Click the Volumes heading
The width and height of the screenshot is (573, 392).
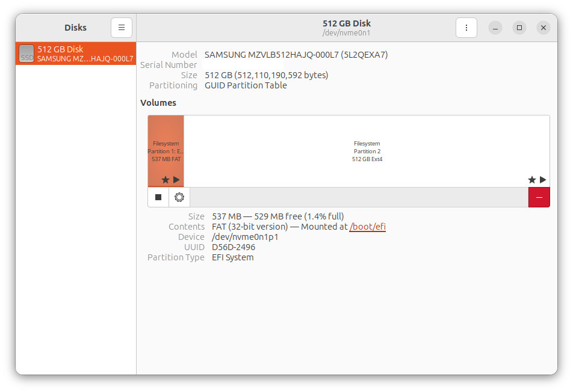(158, 103)
